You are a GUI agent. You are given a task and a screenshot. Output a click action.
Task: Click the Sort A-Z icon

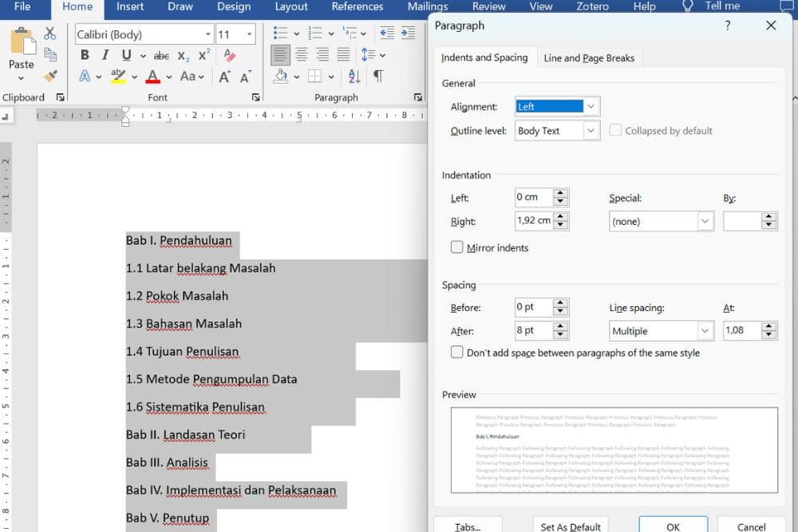click(x=354, y=77)
